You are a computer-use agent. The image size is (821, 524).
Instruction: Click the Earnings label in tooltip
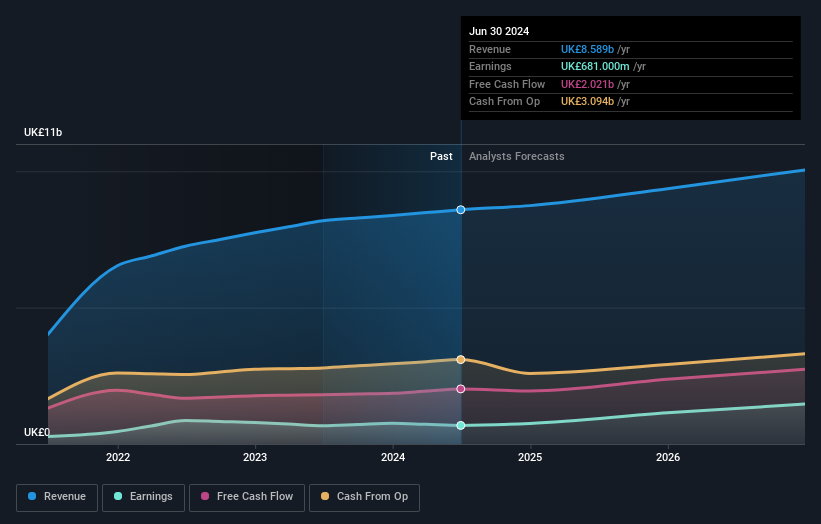490,66
